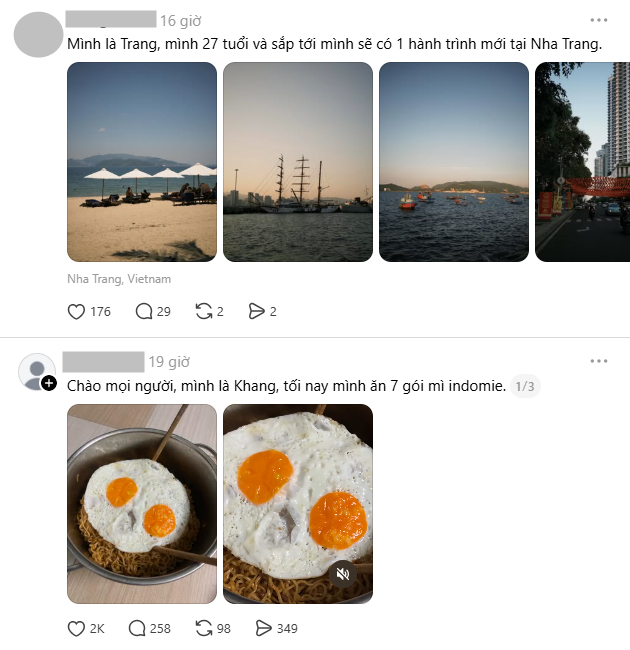Open comments on the Nha Trang post
The width and height of the screenshot is (630, 650).
[145, 312]
